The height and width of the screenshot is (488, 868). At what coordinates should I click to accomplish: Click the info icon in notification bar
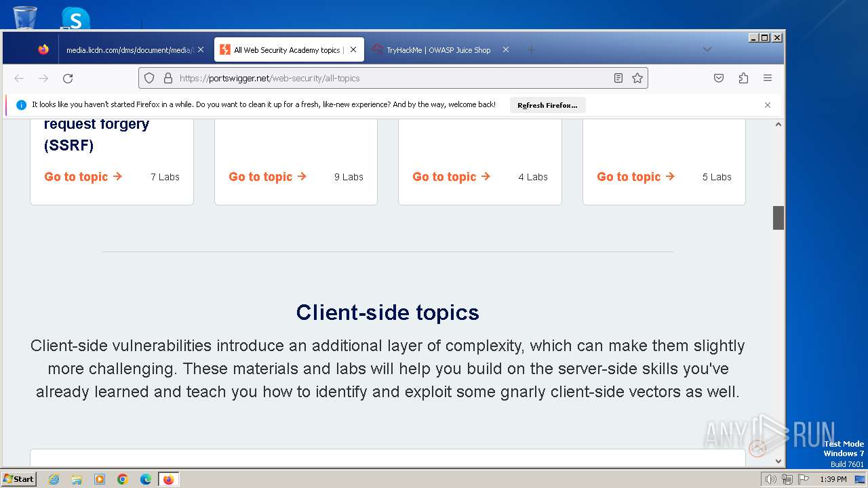click(21, 105)
